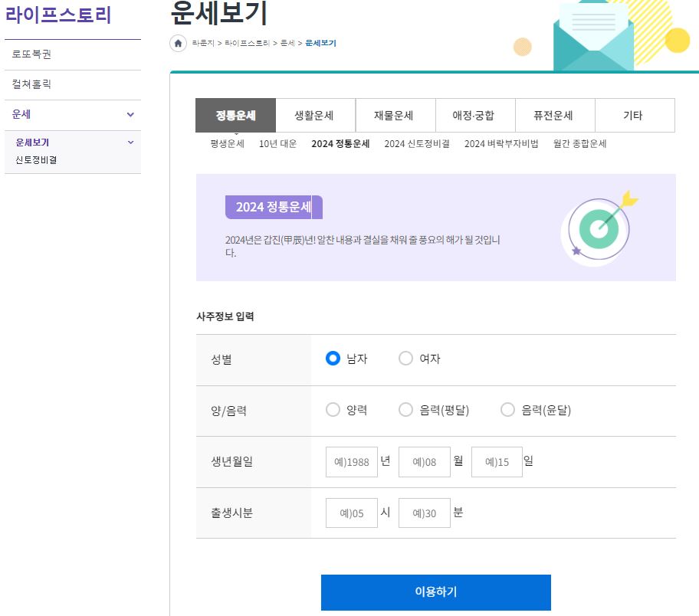Switch to the 재물운세 tab
Screen dimensions: 699x616
pyautogui.click(x=393, y=115)
